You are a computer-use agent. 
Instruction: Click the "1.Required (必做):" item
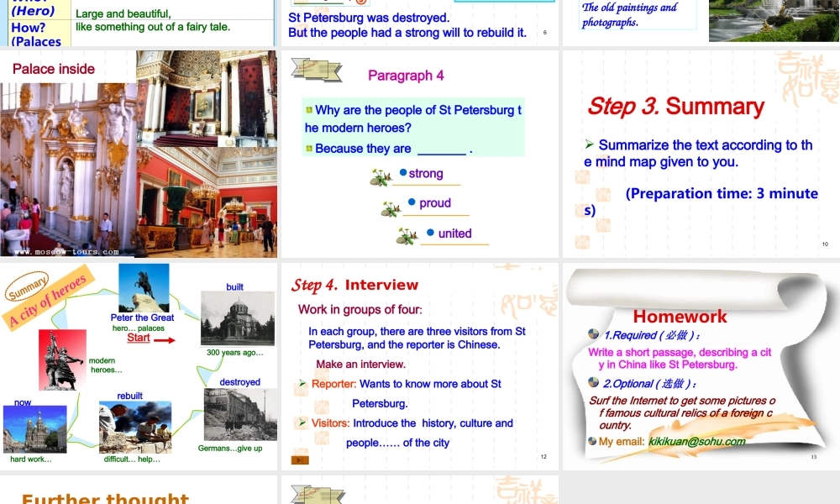click(652, 335)
